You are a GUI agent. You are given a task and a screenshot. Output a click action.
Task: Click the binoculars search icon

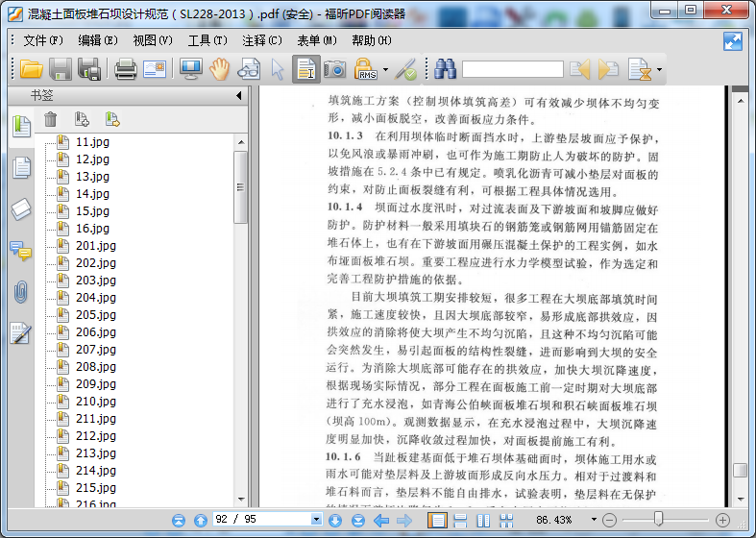[445, 69]
